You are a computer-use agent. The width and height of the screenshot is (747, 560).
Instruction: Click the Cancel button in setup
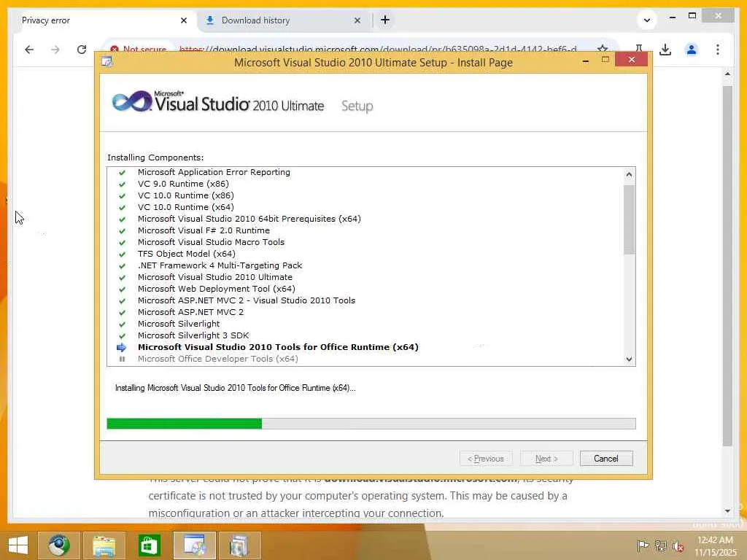tap(606, 458)
